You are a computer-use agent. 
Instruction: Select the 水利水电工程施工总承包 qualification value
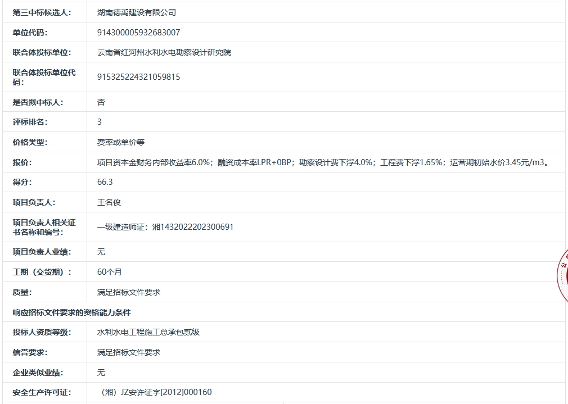coord(148,332)
